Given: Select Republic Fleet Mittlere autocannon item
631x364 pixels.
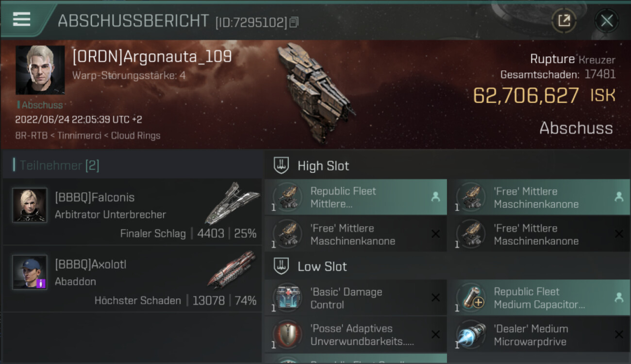Looking at the screenshot, I should tap(355, 197).
